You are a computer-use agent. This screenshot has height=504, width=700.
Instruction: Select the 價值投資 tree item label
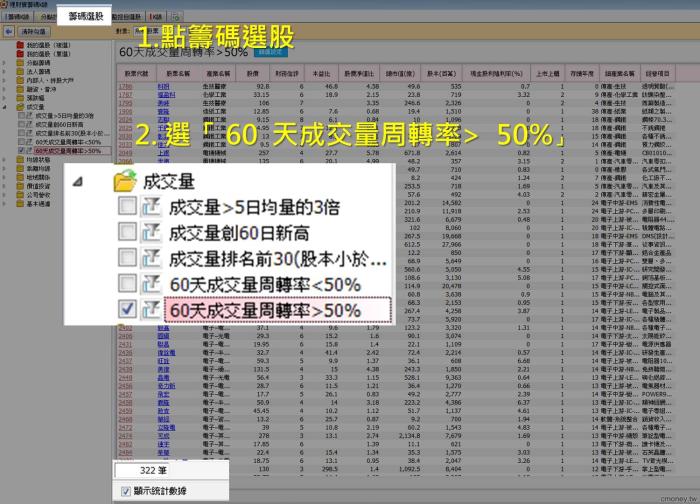38,186
